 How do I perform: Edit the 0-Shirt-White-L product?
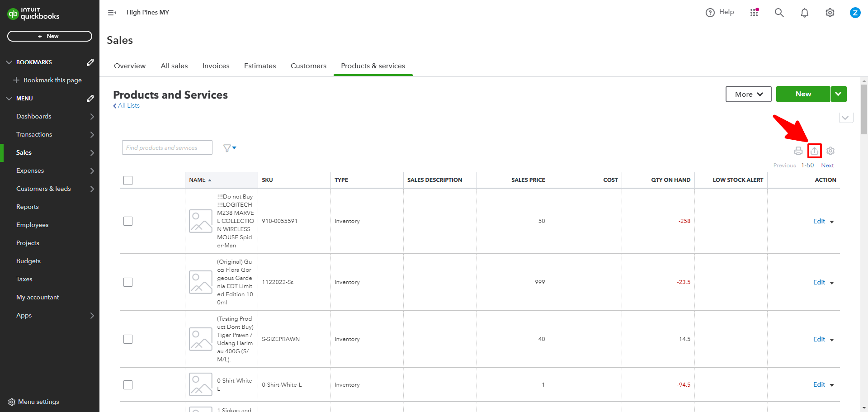[819, 384]
